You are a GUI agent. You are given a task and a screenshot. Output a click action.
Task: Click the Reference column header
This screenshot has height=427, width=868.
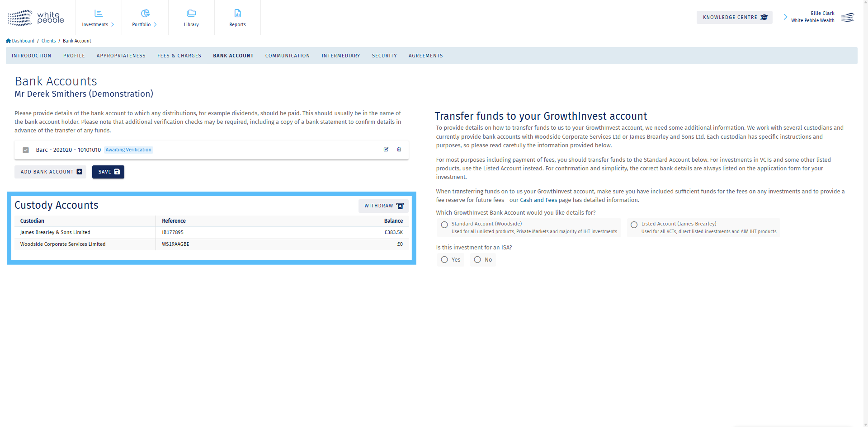point(174,221)
